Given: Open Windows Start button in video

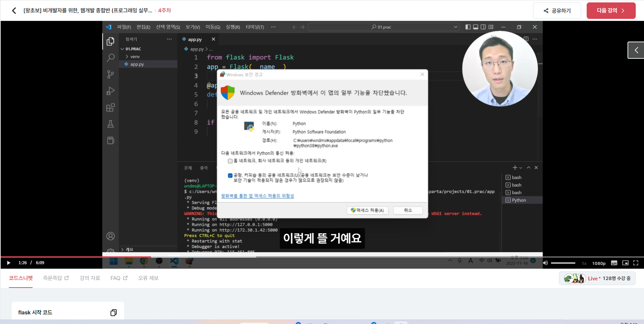Looking at the screenshot, I should tap(114, 262).
